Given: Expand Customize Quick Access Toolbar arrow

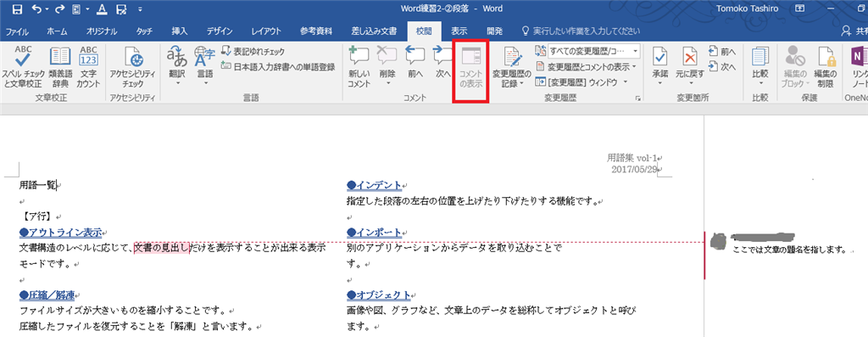Looking at the screenshot, I should tap(140, 9).
